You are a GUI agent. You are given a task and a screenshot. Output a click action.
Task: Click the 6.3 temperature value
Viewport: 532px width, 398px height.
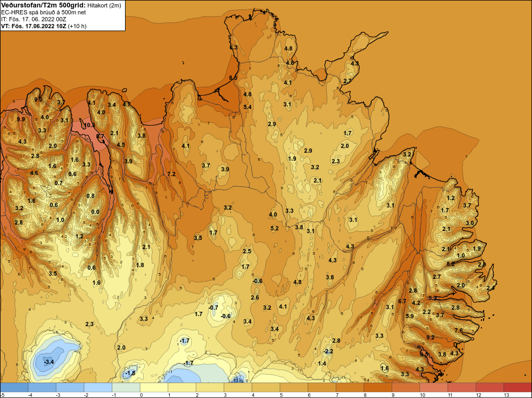pyautogui.click(x=234, y=47)
